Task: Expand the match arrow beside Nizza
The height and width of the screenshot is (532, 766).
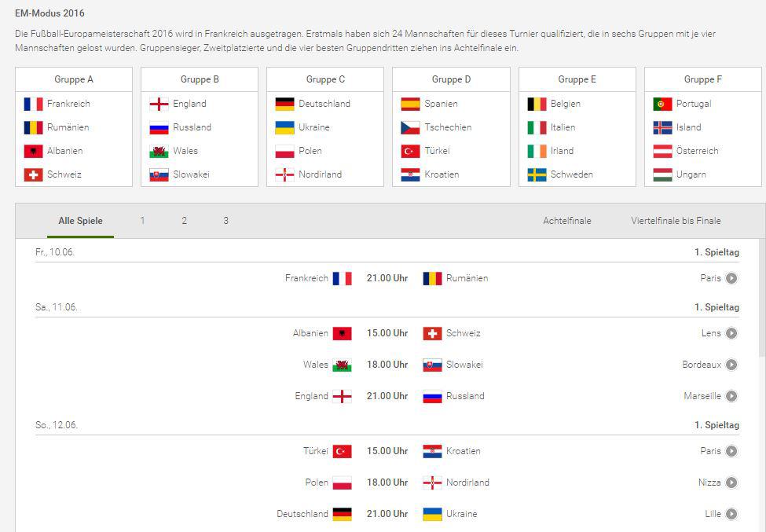Action: coord(731,482)
